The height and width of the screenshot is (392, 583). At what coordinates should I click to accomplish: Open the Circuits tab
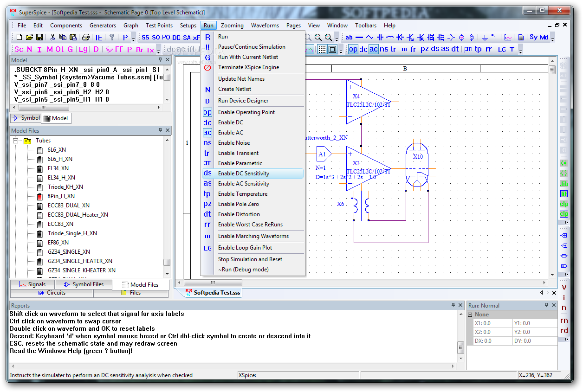(52, 293)
